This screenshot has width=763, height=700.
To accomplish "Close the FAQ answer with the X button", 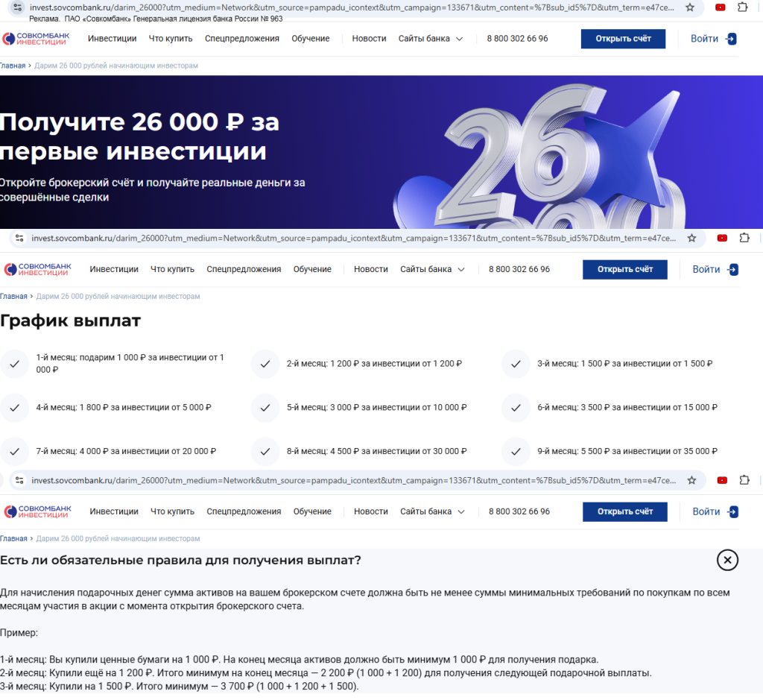I will pos(727,561).
